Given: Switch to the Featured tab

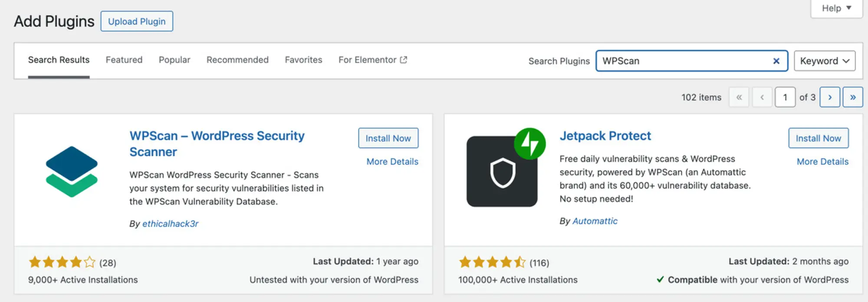Looking at the screenshot, I should point(124,60).
